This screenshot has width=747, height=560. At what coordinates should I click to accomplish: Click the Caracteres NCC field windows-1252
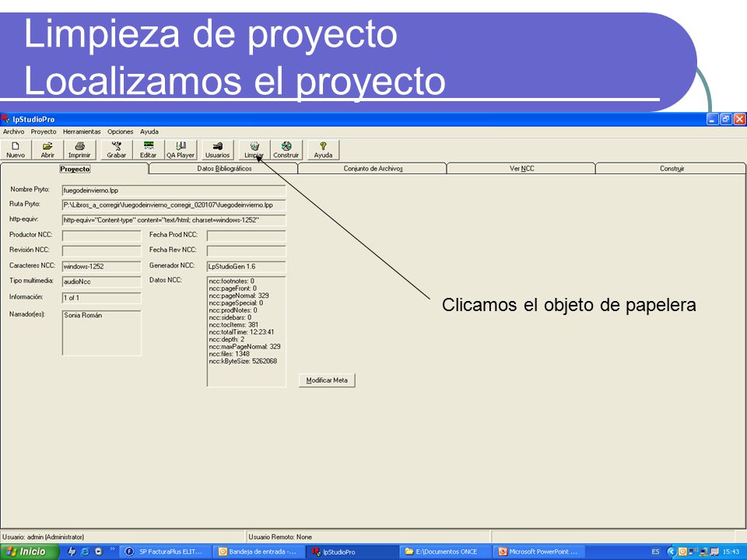(101, 266)
